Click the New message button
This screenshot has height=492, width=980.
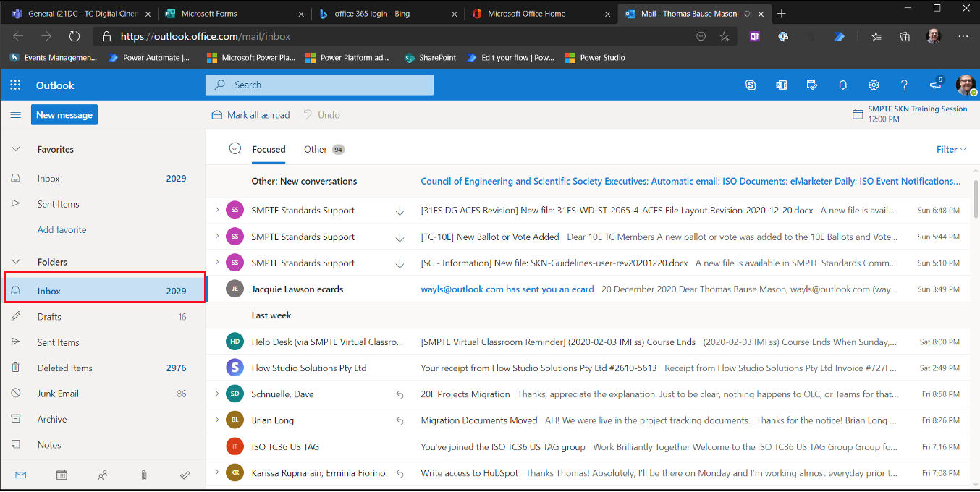(64, 114)
